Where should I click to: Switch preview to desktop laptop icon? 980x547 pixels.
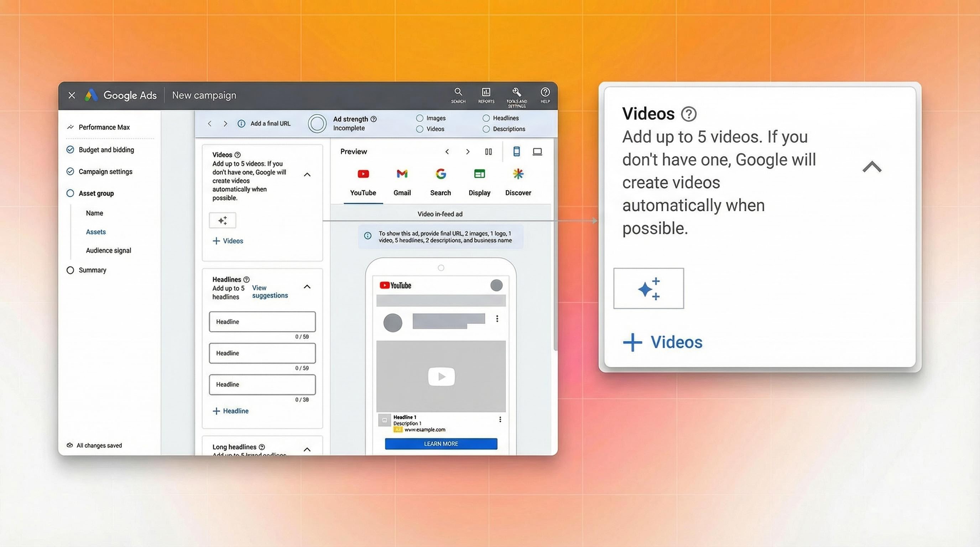(537, 151)
